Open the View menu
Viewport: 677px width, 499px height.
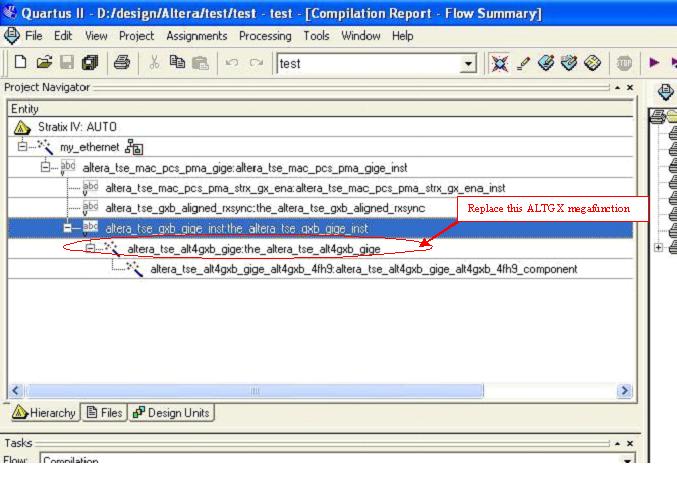96,36
